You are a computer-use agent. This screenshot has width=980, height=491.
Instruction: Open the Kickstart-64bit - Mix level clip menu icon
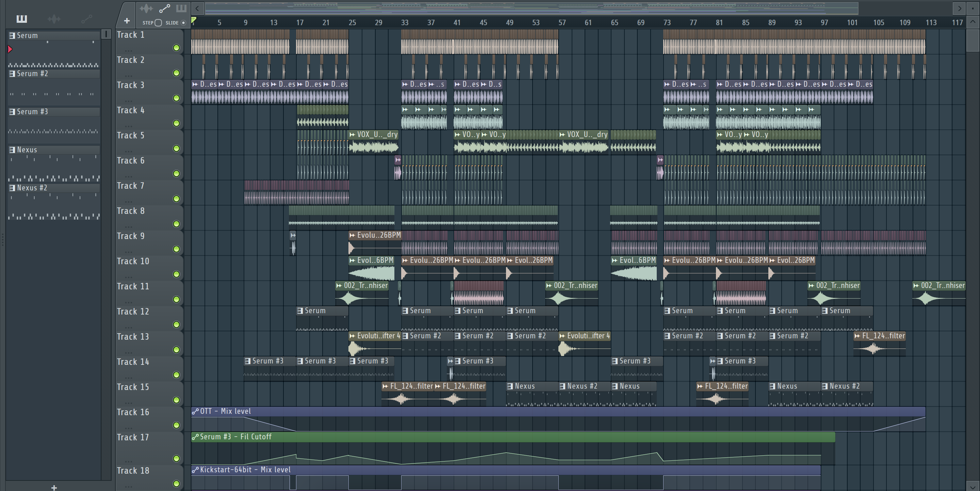[195, 470]
